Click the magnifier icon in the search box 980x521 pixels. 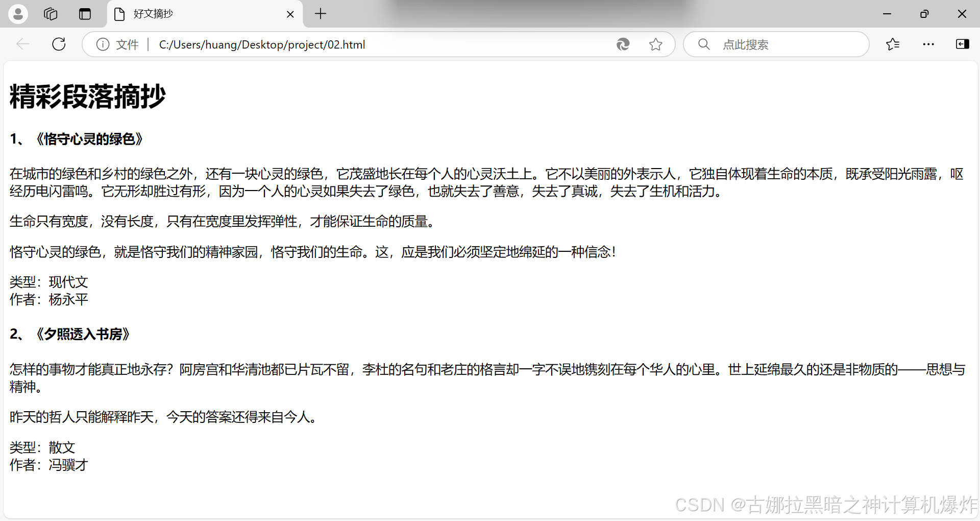pos(704,44)
